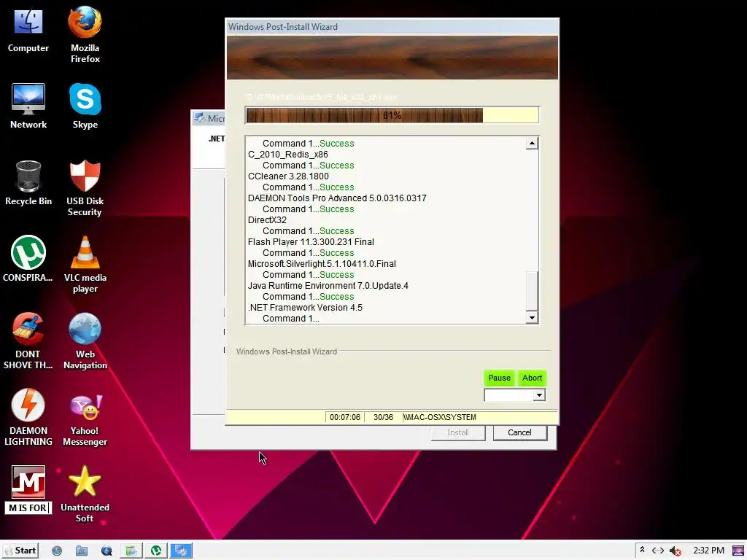Select the M IS FOR desktop icon
Image resolution: width=747 pixels, height=560 pixels.
(x=28, y=489)
